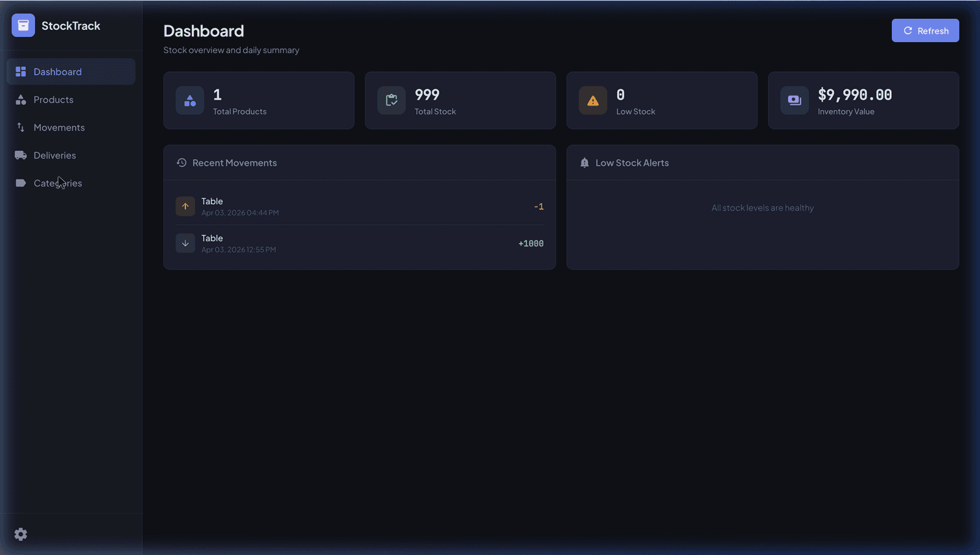
Task: Click the Total Stock clipboard icon
Action: point(391,100)
